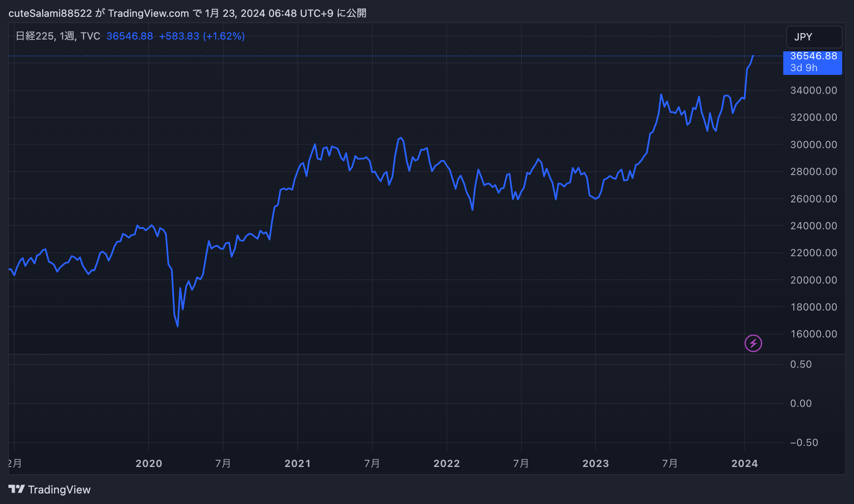The width and height of the screenshot is (854, 504).
Task: Open the JPY currency selector
Action: [x=814, y=37]
